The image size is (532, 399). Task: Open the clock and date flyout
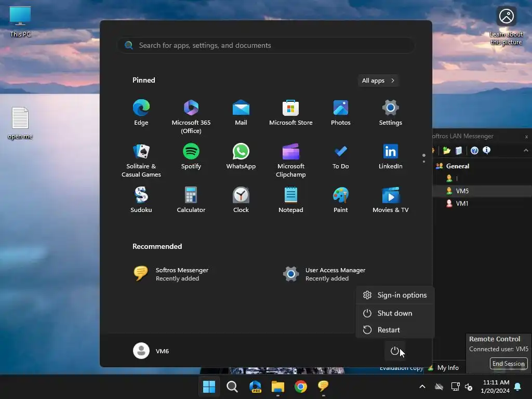pyautogui.click(x=495, y=387)
